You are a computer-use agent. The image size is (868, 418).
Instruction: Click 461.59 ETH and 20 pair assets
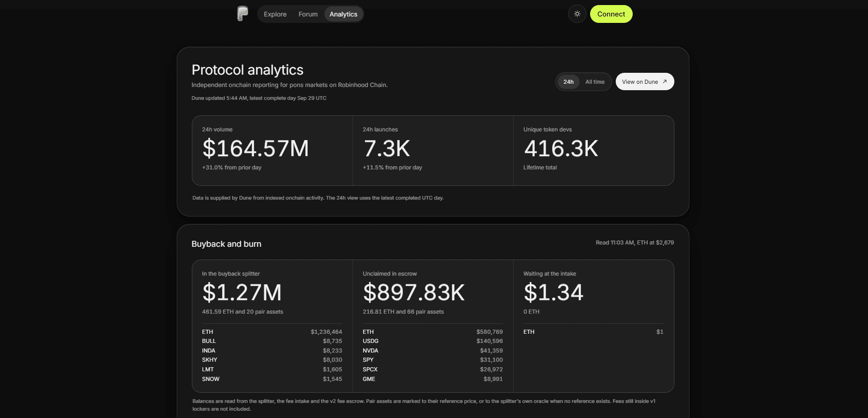(243, 312)
